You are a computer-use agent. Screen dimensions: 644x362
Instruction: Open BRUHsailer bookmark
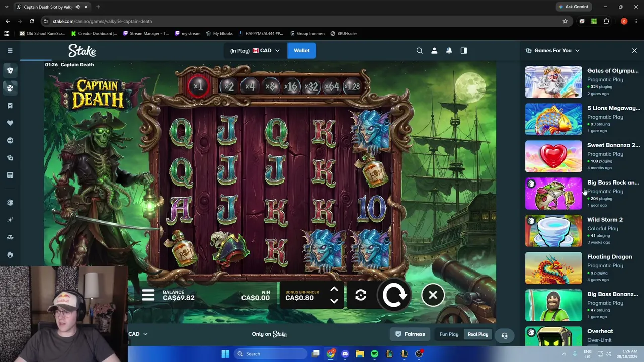344,34
